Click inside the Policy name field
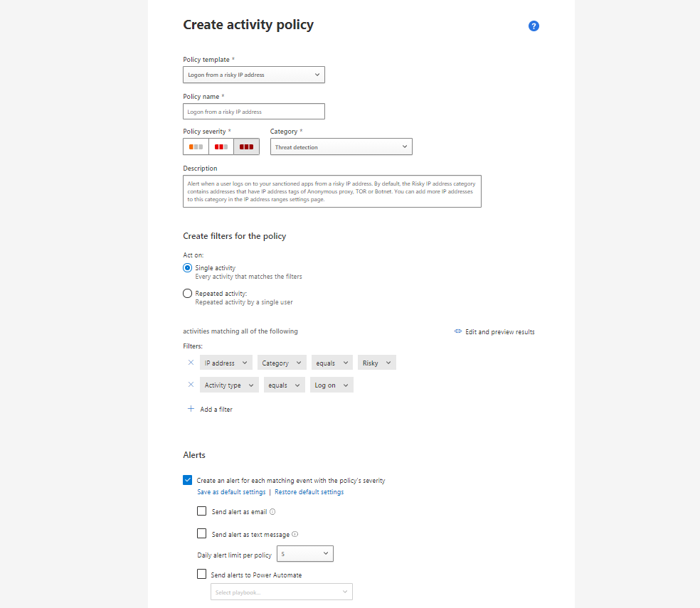Viewport: 700px width, 608px height. tap(253, 111)
